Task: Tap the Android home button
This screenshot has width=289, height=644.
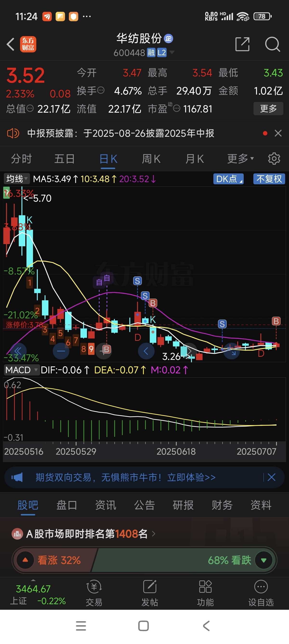Action: click(144, 626)
